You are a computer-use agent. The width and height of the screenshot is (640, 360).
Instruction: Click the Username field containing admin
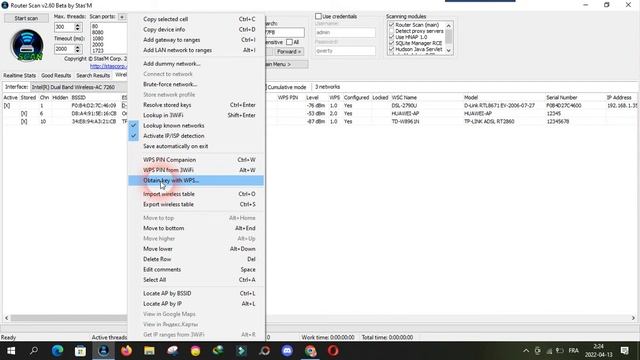click(x=345, y=32)
